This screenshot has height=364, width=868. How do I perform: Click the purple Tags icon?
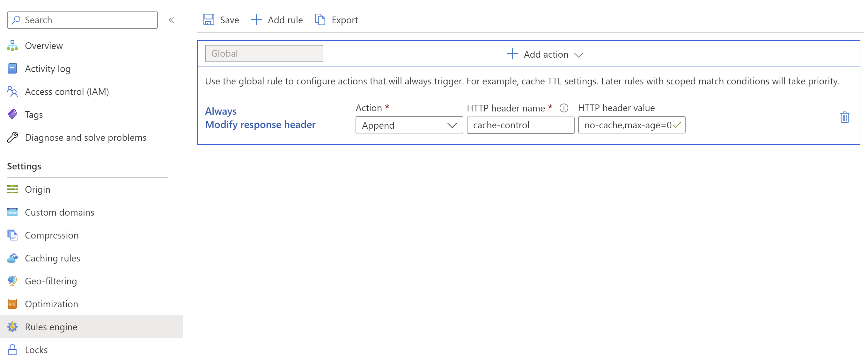(12, 114)
